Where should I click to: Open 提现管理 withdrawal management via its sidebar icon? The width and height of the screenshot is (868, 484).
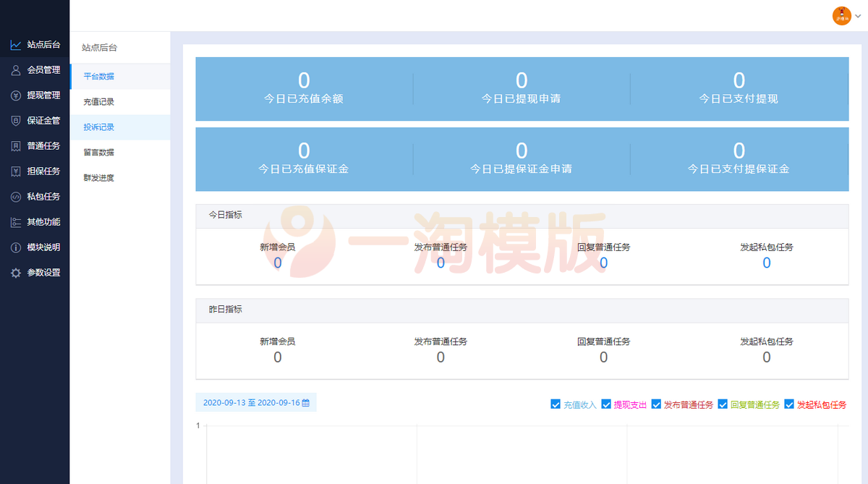click(15, 95)
